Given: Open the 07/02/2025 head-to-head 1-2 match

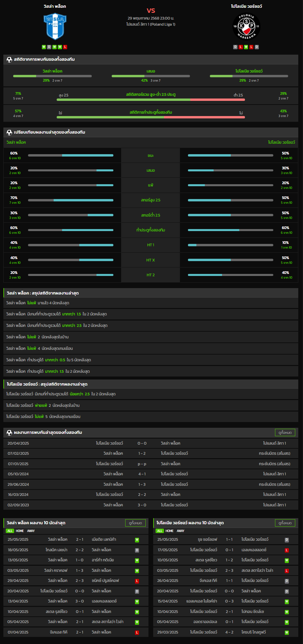Looking at the screenshot, I should [151, 453].
